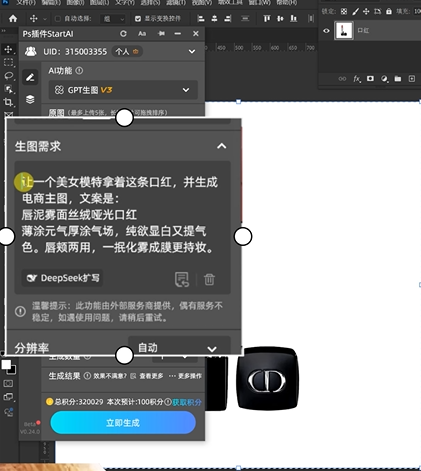
Task: Align right edges of layers
Action: click(x=228, y=18)
